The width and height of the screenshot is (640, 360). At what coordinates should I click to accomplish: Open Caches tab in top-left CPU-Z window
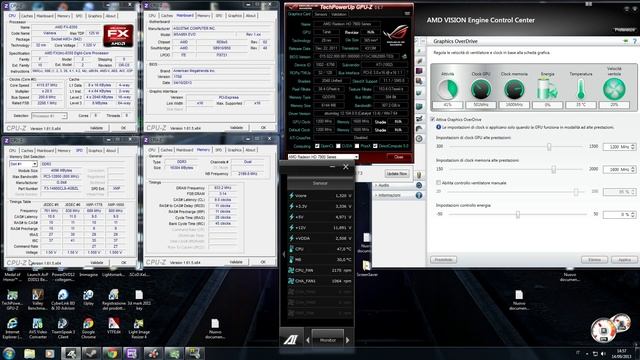click(27, 16)
